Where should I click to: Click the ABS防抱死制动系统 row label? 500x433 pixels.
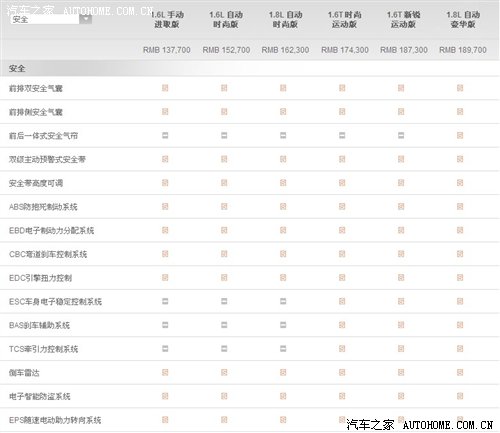click(43, 207)
